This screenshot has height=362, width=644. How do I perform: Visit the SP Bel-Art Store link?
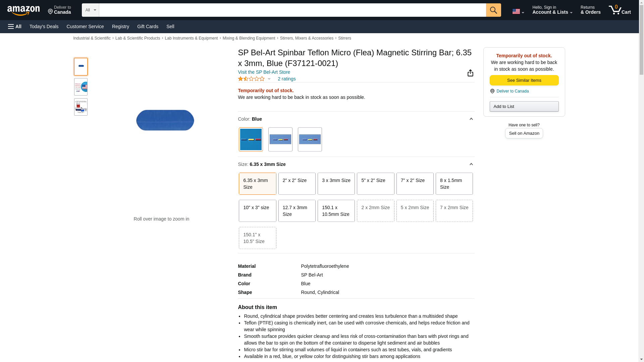tap(264, 72)
